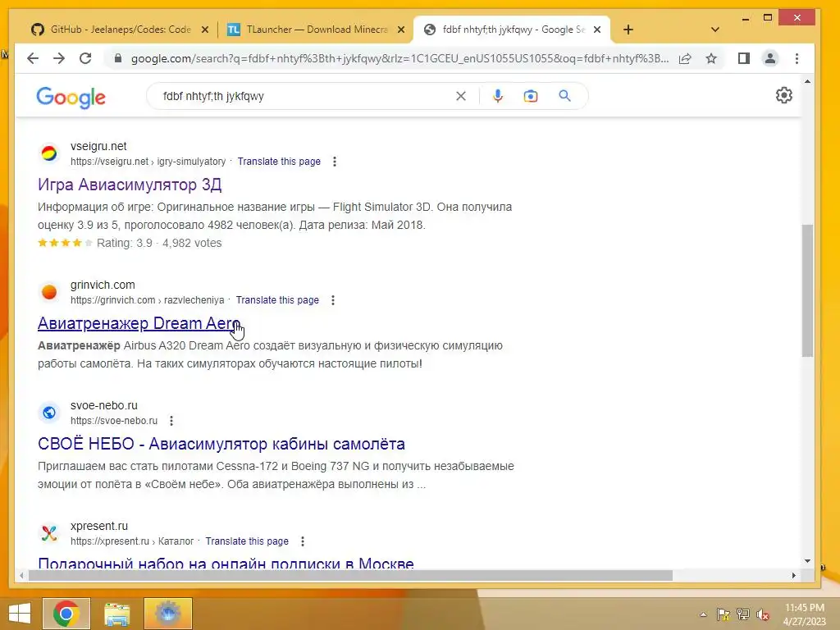Viewport: 840px width, 630px height.
Task: Click the Rating: 3.9 · 4,982 votes text
Action: point(159,243)
